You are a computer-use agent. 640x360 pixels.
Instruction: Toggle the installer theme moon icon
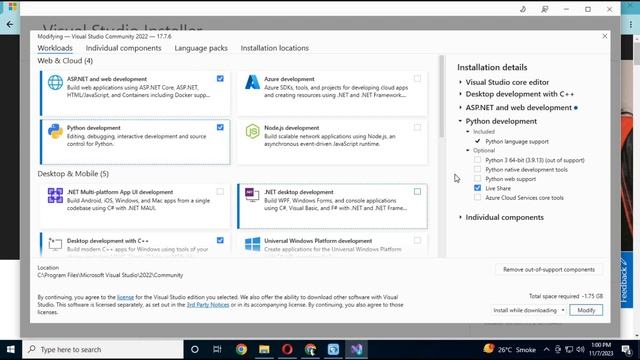click(523, 9)
